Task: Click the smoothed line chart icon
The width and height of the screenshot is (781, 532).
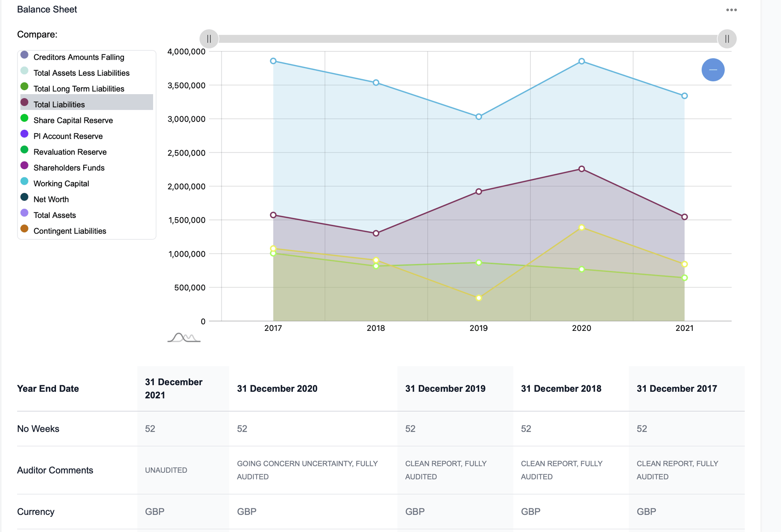Action: click(184, 337)
